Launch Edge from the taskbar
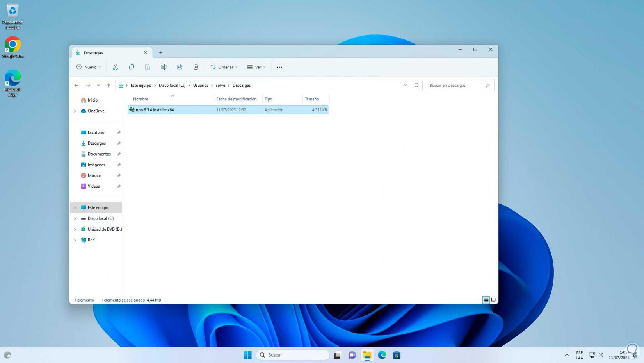644x363 pixels. (382, 355)
